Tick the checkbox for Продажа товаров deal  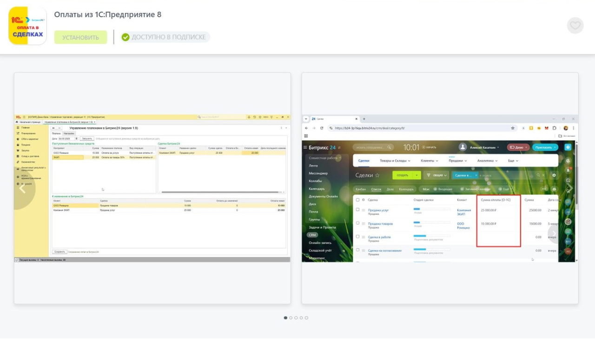357,223
